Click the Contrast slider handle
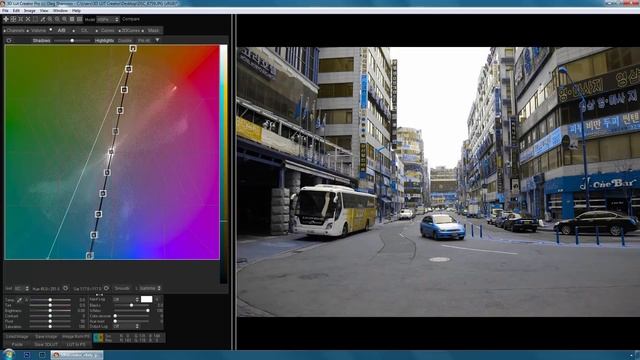This screenshot has width=640, height=360. click(x=50, y=316)
